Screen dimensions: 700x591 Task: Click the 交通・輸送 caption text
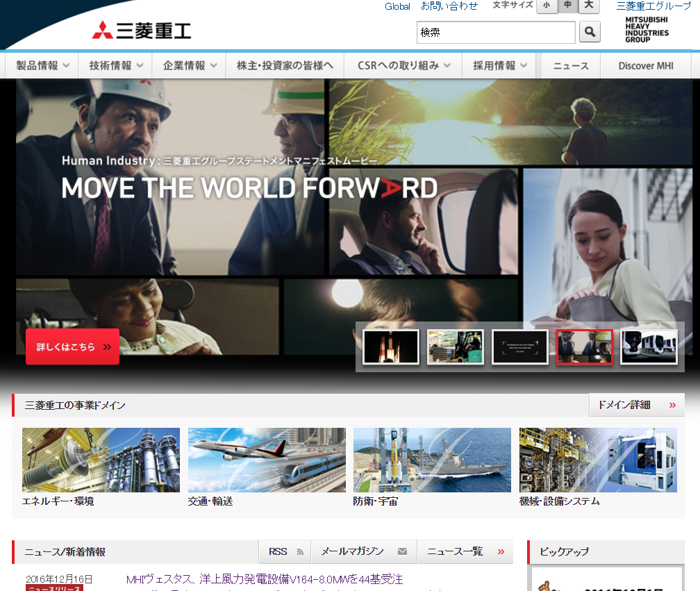click(x=210, y=501)
